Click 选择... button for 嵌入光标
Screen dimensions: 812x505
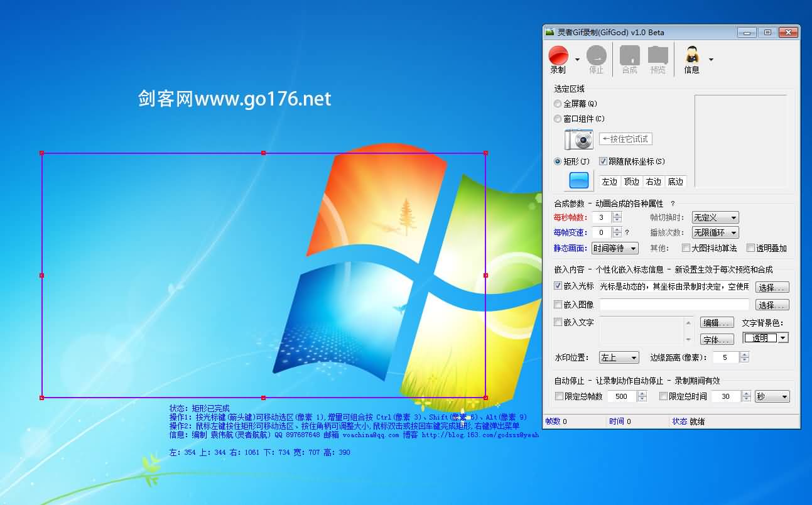click(772, 287)
